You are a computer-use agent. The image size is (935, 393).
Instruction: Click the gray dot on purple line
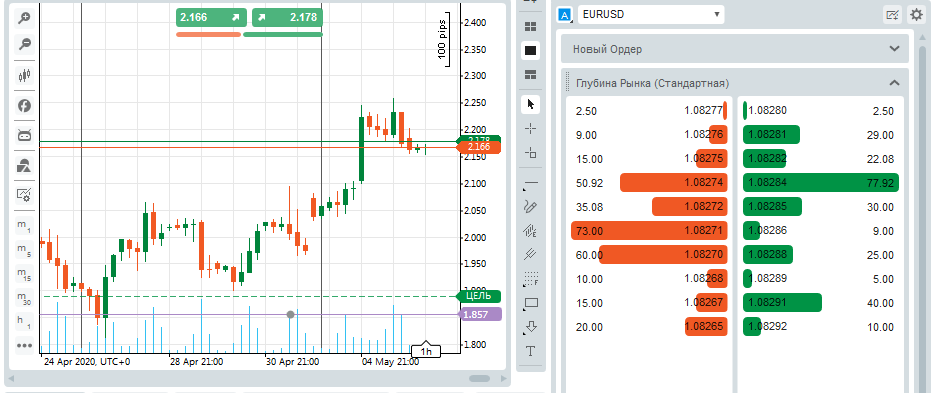(x=290, y=314)
